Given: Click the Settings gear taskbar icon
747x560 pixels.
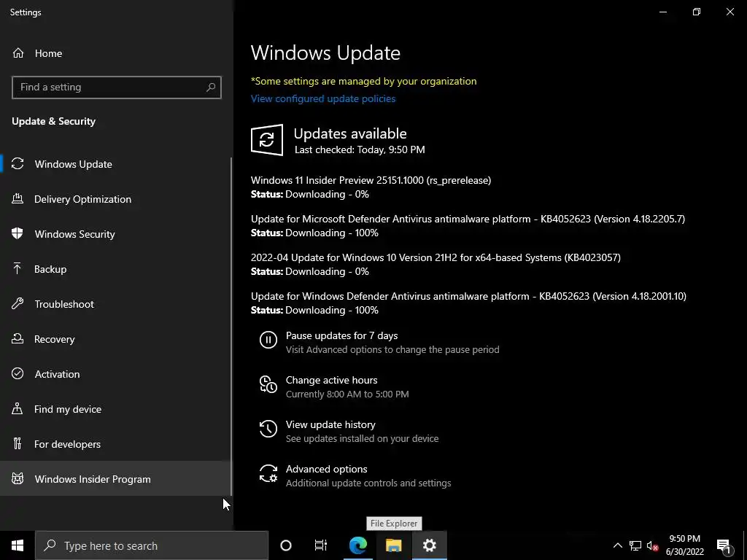Looking at the screenshot, I should point(429,545).
